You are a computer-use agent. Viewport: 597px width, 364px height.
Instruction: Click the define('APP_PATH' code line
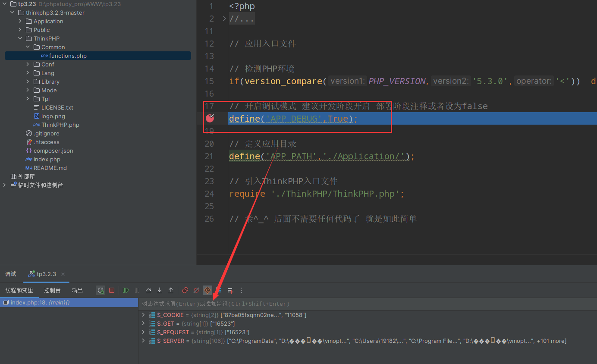(x=322, y=156)
